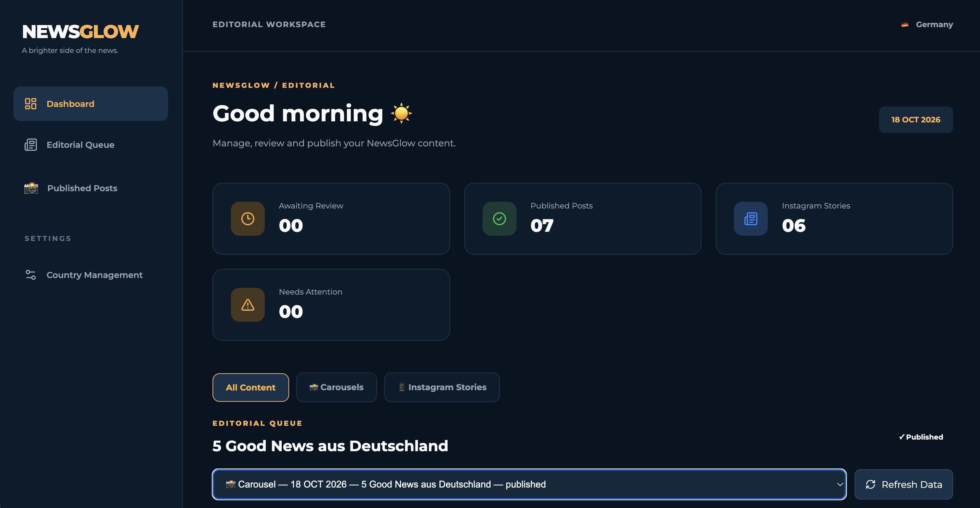Click the 'EDITORIAL WORKSPACE' header text
Image resolution: width=980 pixels, height=508 pixels.
[269, 25]
